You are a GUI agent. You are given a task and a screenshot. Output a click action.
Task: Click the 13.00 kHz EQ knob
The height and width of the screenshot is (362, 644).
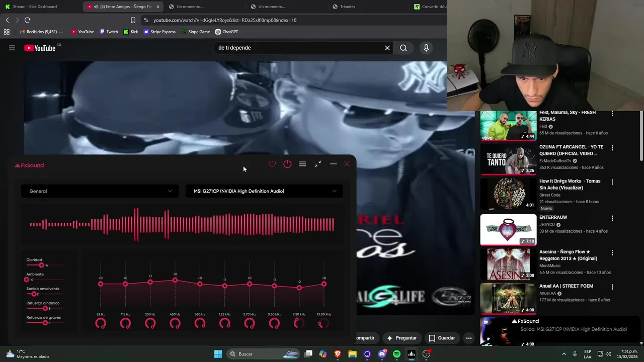click(324, 324)
